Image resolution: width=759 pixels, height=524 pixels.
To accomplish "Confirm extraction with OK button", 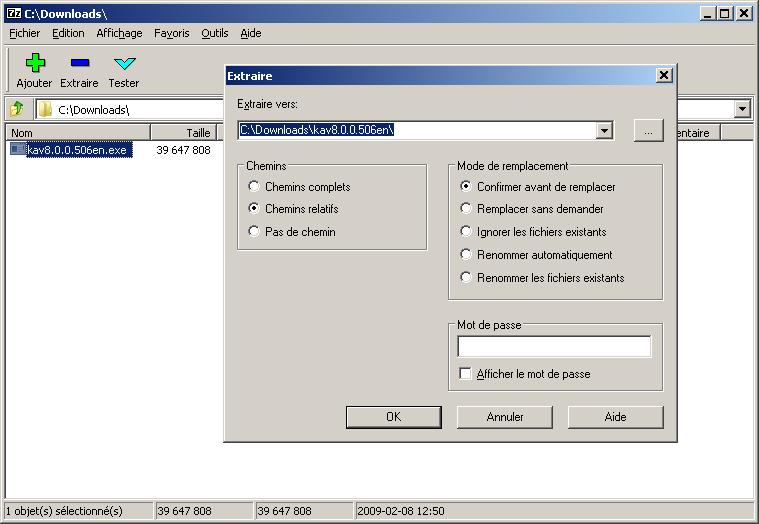I will pos(394,417).
